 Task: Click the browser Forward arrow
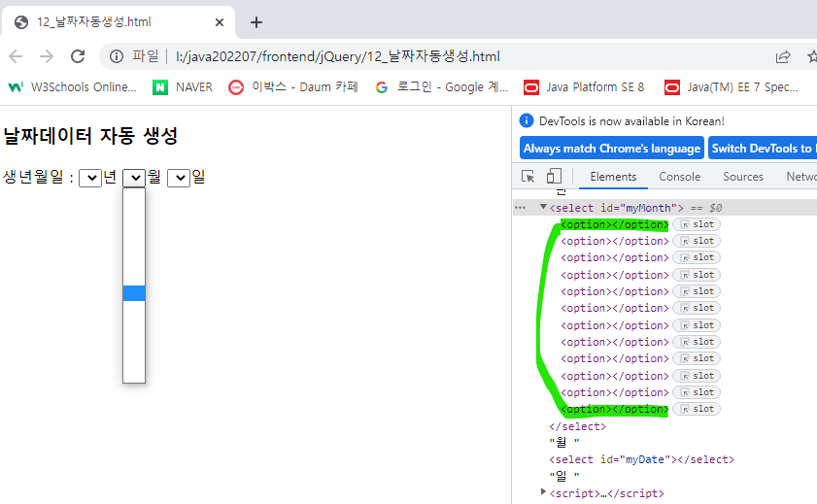click(47, 56)
